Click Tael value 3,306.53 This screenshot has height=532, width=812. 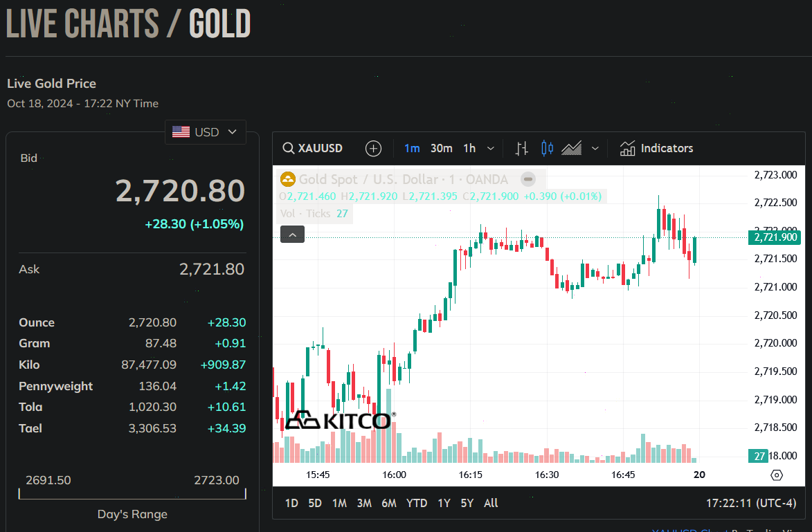pyautogui.click(x=152, y=428)
